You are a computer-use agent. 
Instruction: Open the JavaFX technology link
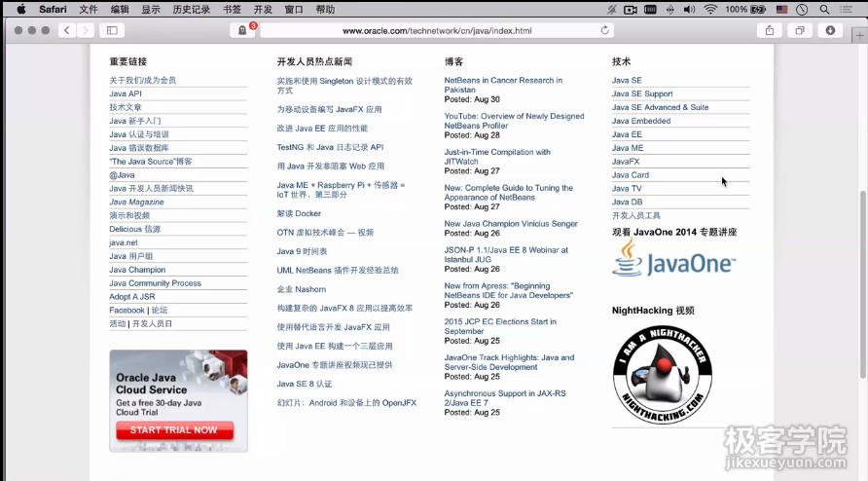[626, 162]
